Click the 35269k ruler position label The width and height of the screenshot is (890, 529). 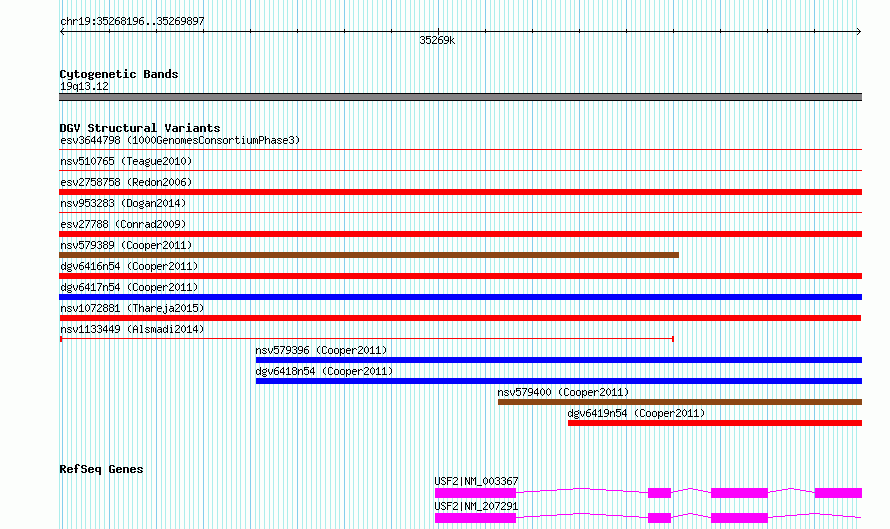pyautogui.click(x=437, y=40)
